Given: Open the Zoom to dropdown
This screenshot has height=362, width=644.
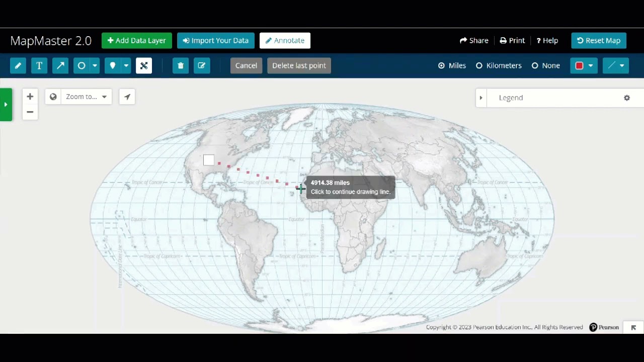Looking at the screenshot, I should pyautogui.click(x=87, y=97).
